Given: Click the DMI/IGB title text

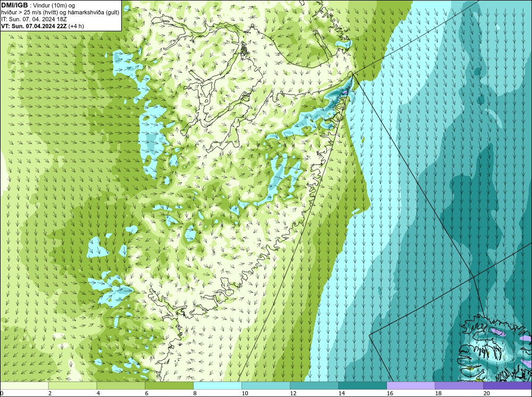Looking at the screenshot, I should [14, 5].
